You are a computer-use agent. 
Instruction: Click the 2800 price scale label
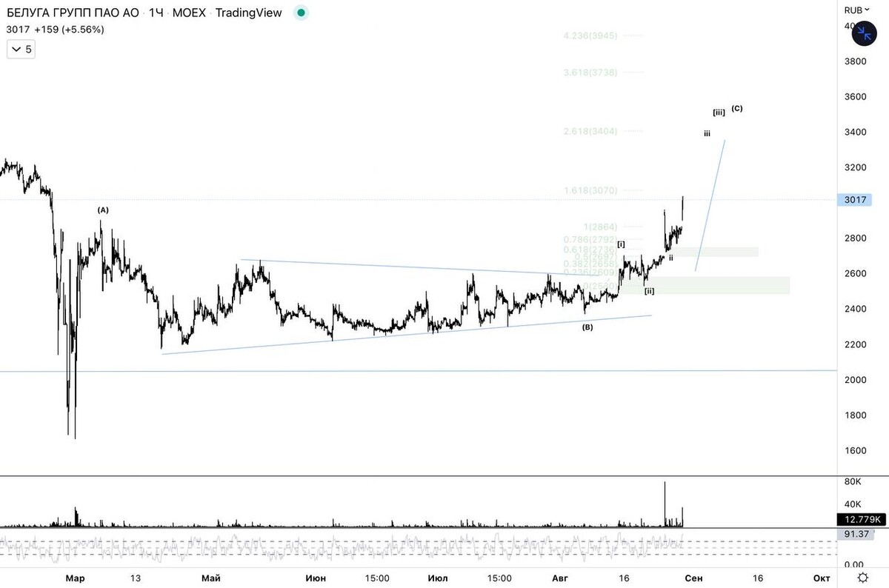pyautogui.click(x=856, y=238)
